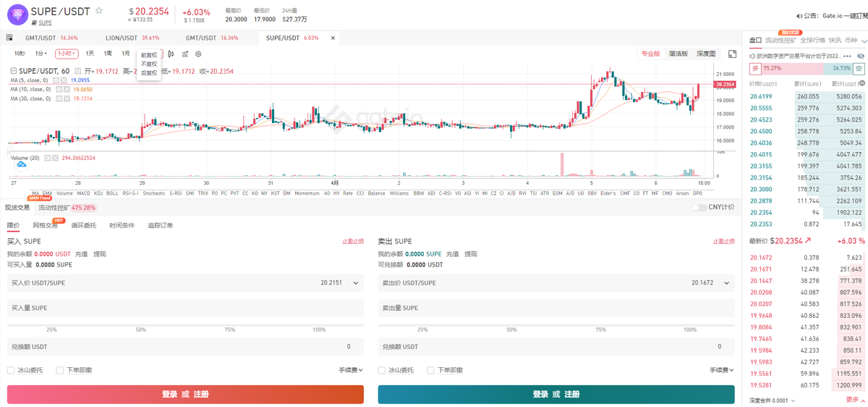Select the 1天 chart interval
The height and width of the screenshot is (407, 868).
[x=90, y=54]
